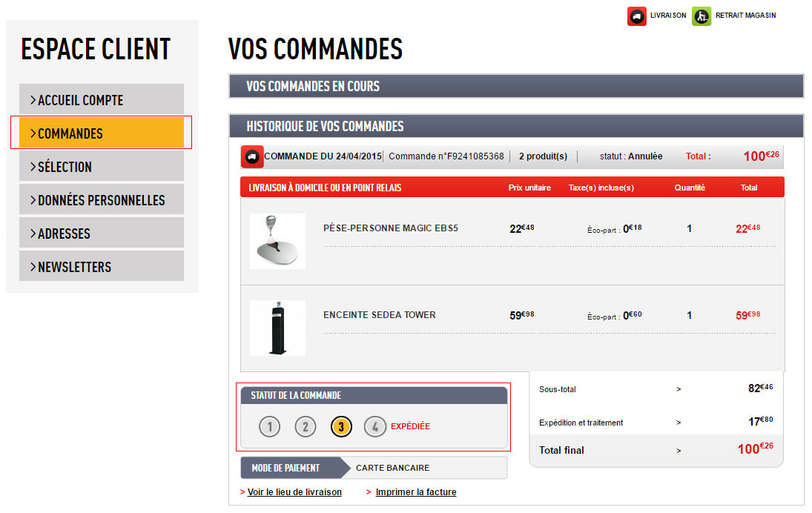Image resolution: width=812 pixels, height=513 pixels.
Task: Expand the Vos Commandes En Cours section
Action: [x=515, y=86]
